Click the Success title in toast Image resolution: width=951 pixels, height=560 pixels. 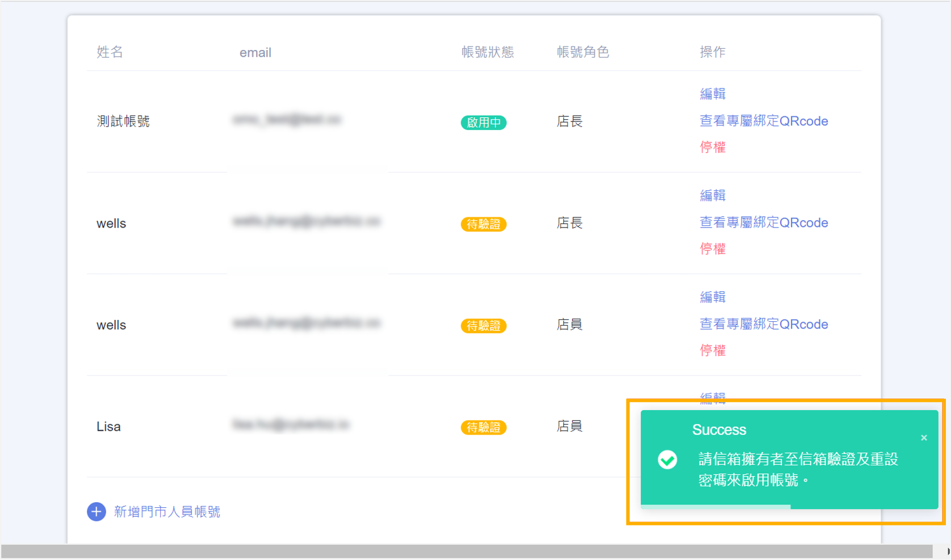[719, 430]
